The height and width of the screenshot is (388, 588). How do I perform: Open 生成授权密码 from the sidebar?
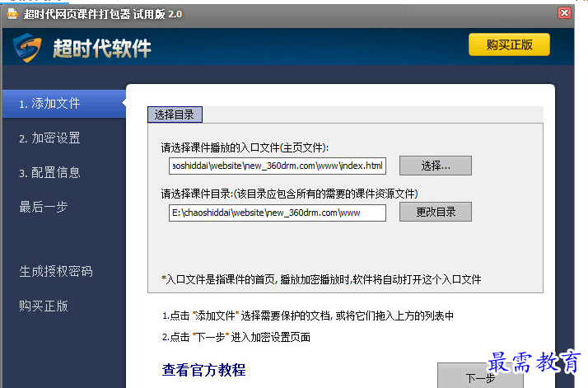coord(56,271)
